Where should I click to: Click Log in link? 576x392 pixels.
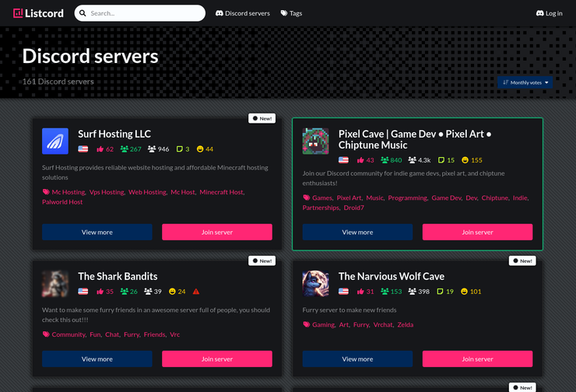(550, 13)
